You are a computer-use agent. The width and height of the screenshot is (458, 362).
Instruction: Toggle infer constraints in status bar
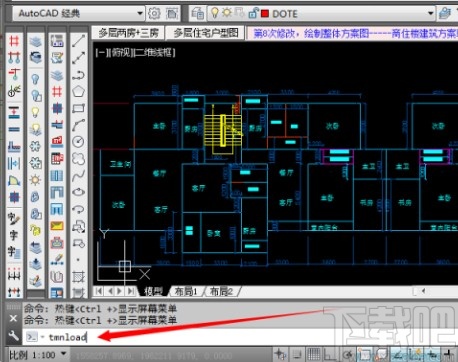280,354
